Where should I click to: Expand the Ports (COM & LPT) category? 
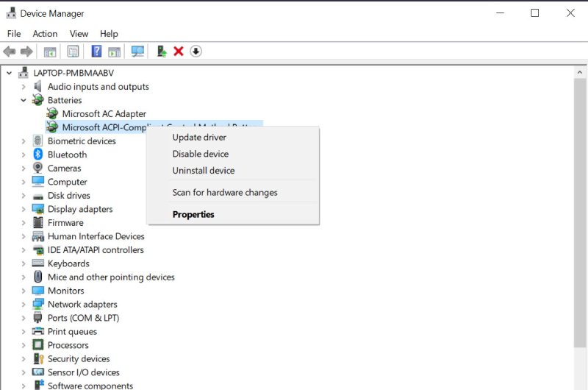coord(24,318)
